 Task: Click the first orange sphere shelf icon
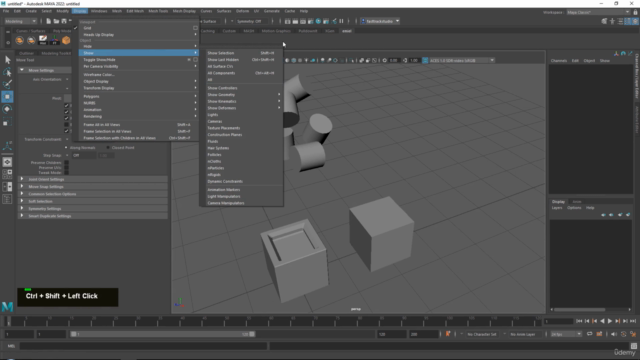[19, 40]
